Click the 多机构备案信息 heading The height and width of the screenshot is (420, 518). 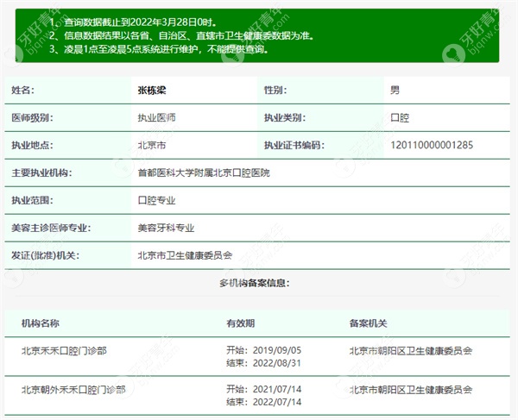coord(255,283)
